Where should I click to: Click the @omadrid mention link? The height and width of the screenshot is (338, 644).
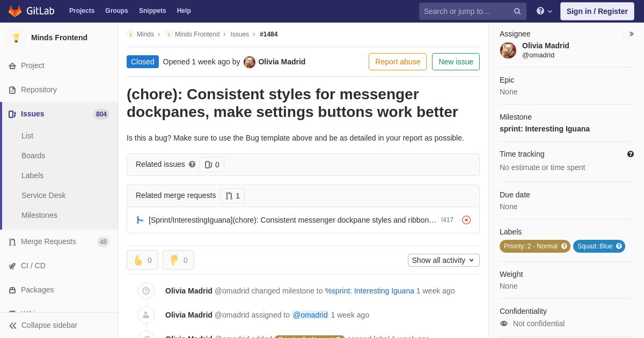click(x=310, y=315)
